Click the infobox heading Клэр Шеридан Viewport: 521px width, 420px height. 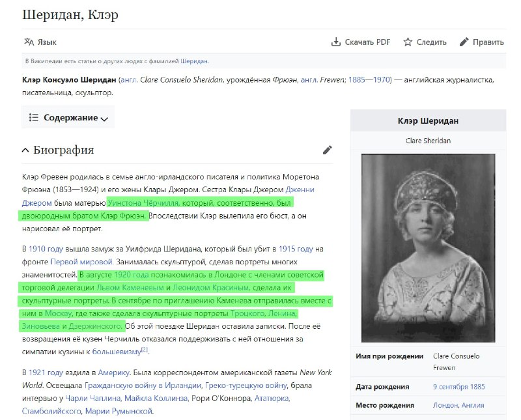[x=428, y=120]
